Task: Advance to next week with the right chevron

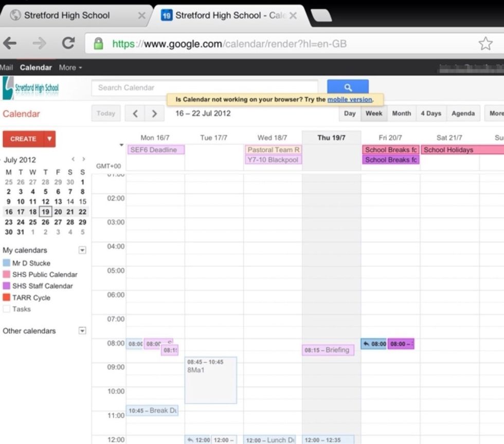Action: click(154, 113)
